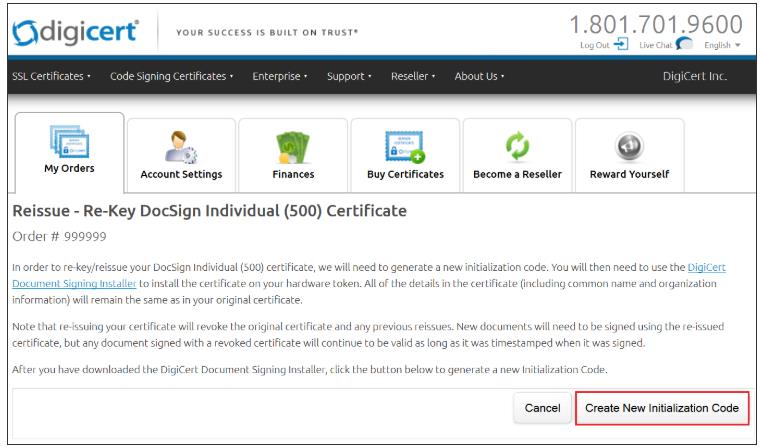This screenshot has height=447, width=761.
Task: Click the Order # 999999 text
Action: [x=59, y=237]
